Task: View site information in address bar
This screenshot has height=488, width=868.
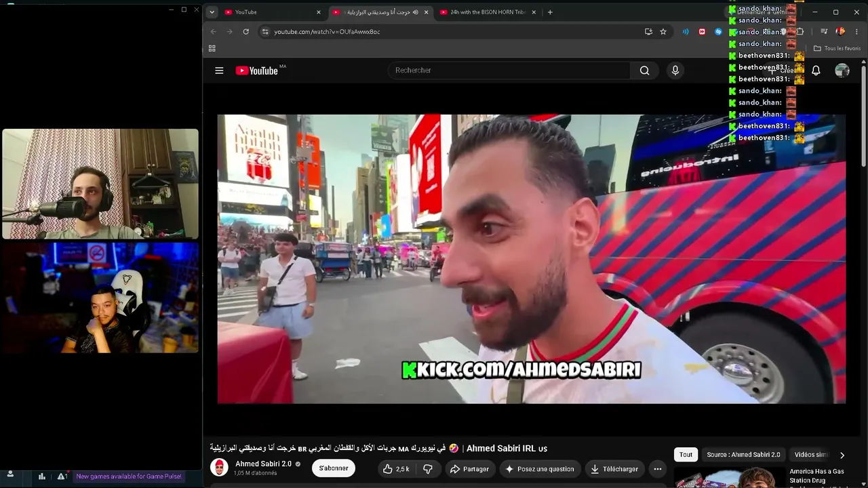Action: tap(265, 31)
